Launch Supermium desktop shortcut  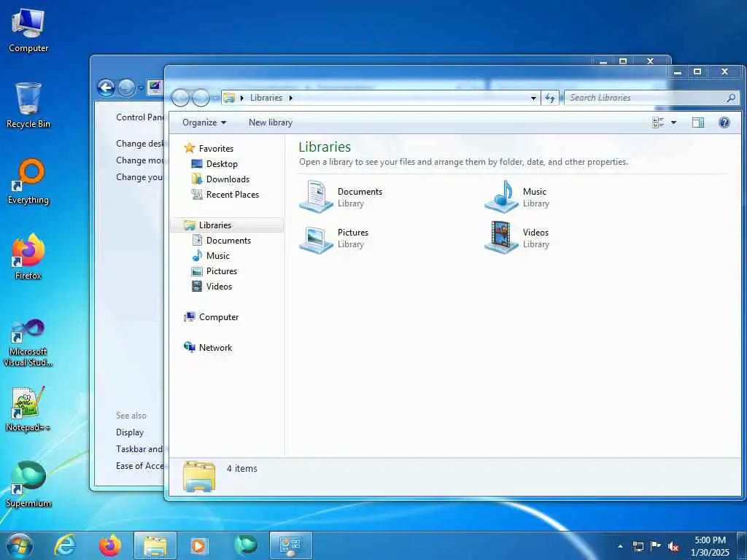pyautogui.click(x=28, y=484)
